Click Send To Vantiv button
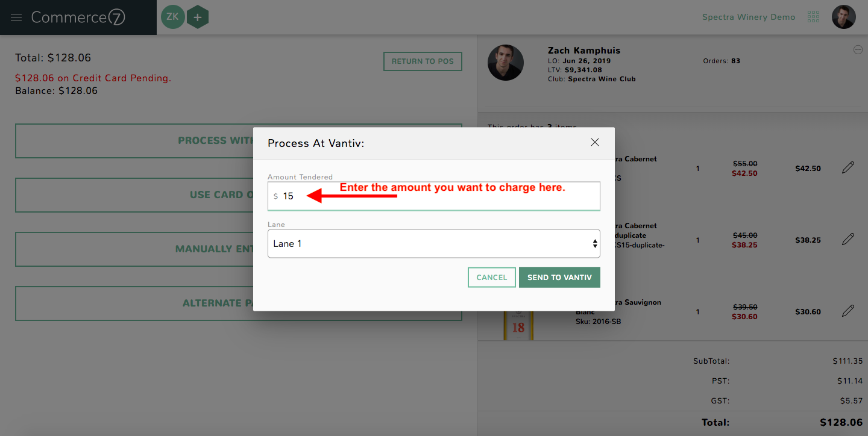This screenshot has width=868, height=436. 559,278
